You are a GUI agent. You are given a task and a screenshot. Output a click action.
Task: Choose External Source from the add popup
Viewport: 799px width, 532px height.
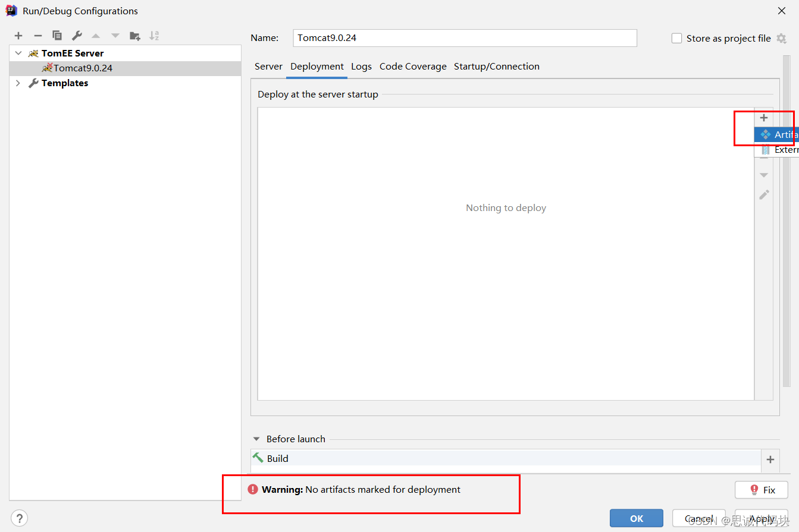pyautogui.click(x=777, y=150)
